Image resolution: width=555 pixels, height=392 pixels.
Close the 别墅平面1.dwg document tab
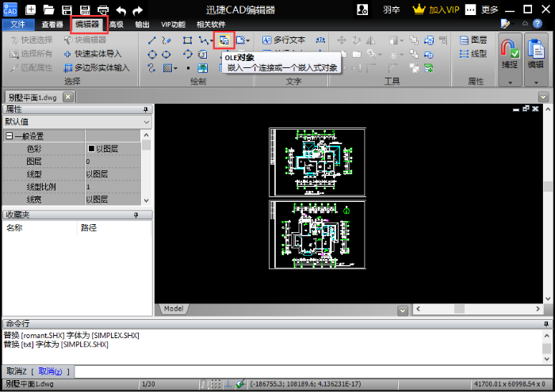coord(68,97)
